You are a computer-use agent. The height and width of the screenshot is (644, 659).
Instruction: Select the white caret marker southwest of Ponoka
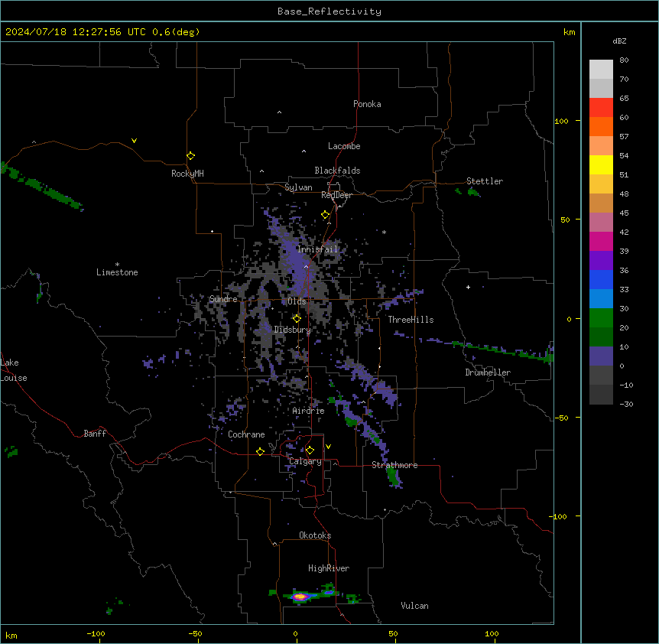coord(279,112)
